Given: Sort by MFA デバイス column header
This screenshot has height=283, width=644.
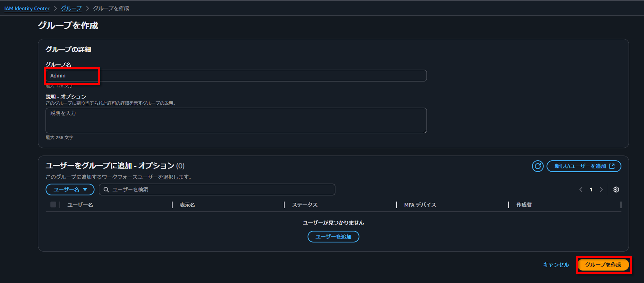Looking at the screenshot, I should click(x=420, y=205).
